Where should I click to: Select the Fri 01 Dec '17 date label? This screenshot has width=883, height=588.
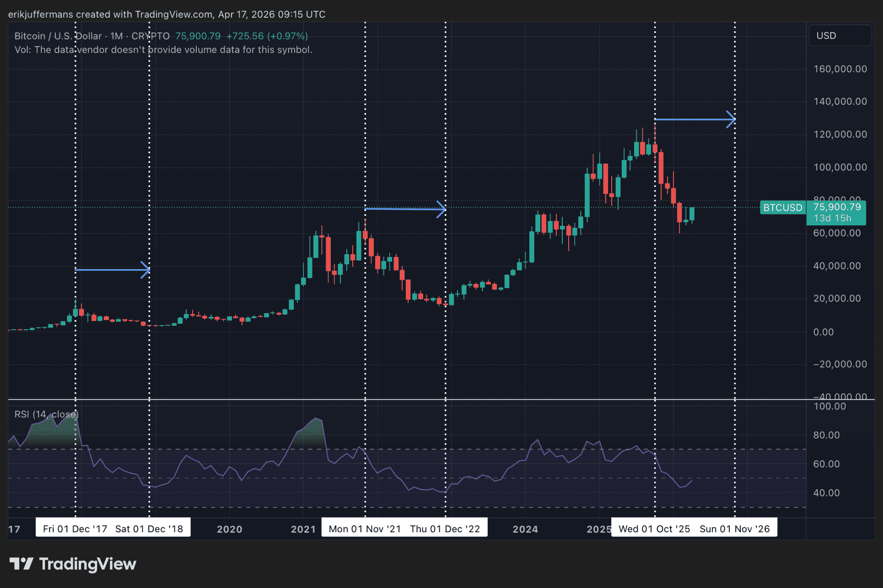coord(75,529)
